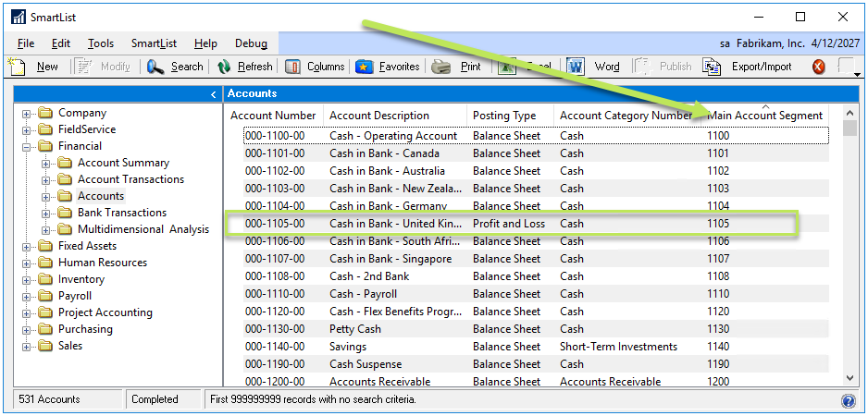Select account row 000-1105-00
868x416 pixels.
[x=536, y=224]
